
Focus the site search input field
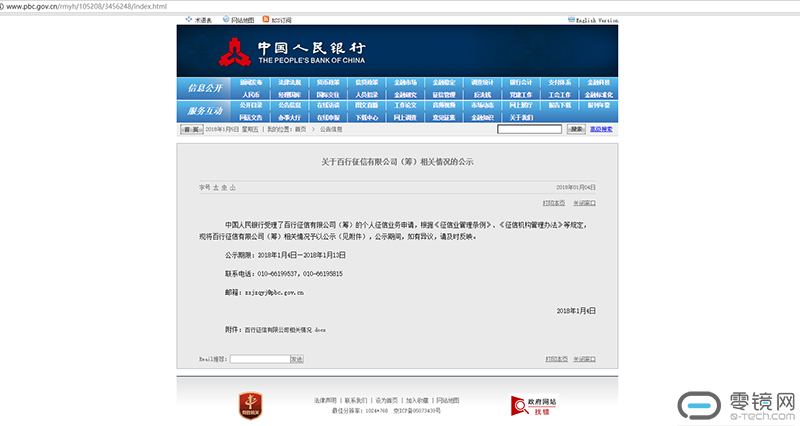(530, 129)
